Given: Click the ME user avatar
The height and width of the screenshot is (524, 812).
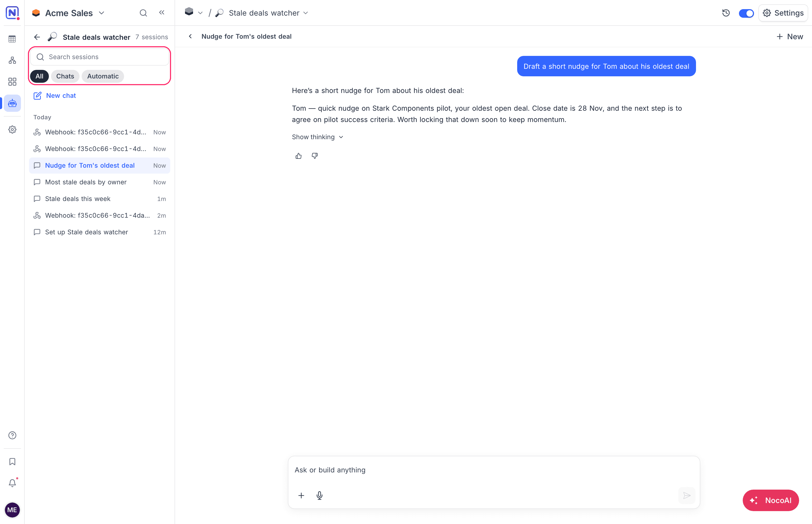Looking at the screenshot, I should pyautogui.click(x=12, y=510).
